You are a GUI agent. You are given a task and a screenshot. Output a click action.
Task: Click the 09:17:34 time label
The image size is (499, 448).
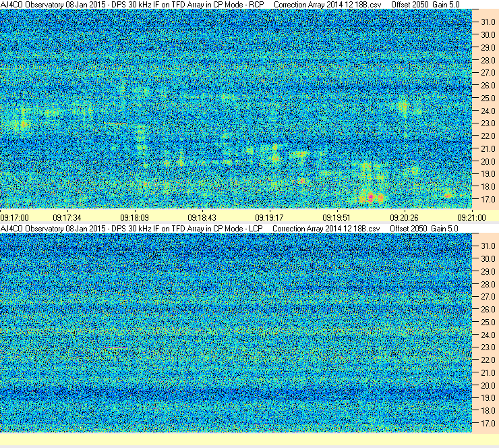[x=67, y=218]
